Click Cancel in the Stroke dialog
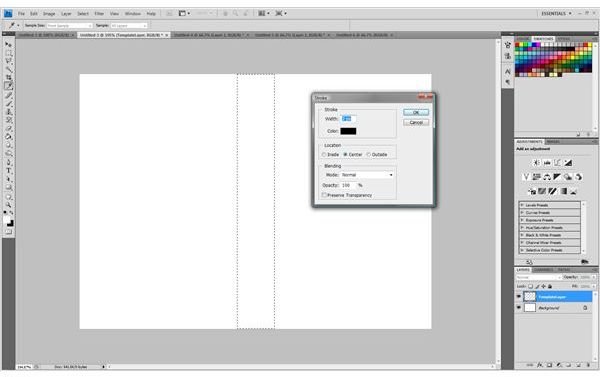 tap(416, 123)
